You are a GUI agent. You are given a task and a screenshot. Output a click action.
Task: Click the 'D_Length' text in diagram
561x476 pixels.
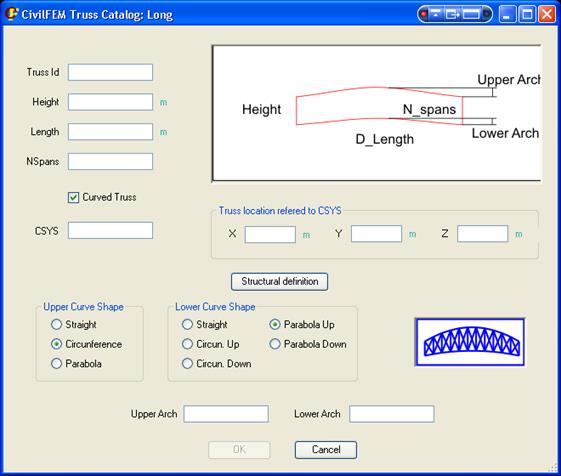pyautogui.click(x=385, y=139)
